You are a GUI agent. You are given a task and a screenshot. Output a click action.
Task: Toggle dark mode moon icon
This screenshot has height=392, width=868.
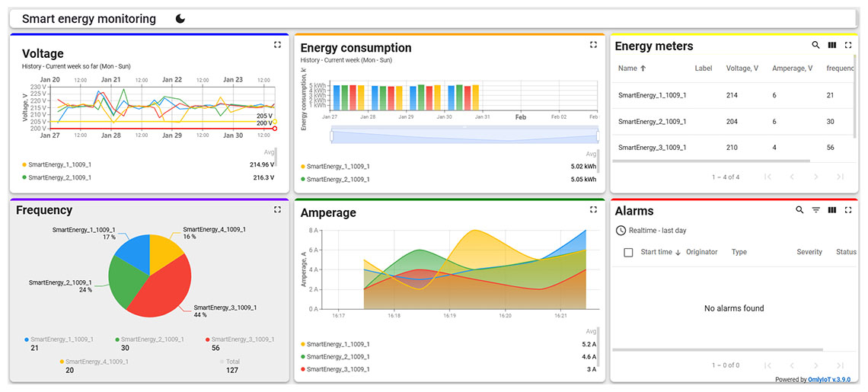pos(180,19)
